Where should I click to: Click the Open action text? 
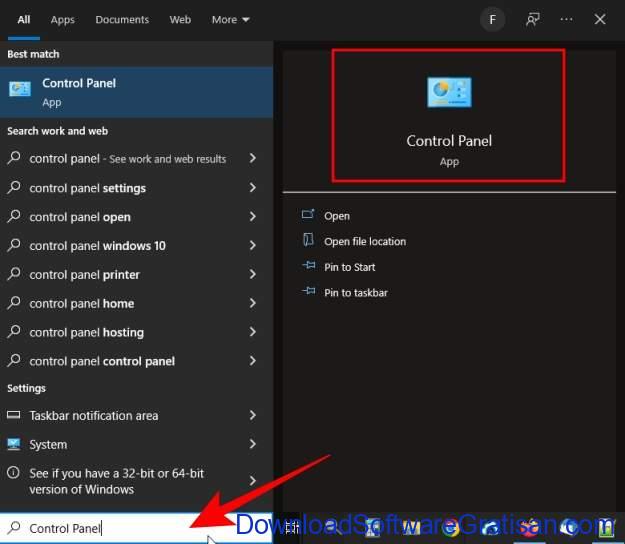point(337,216)
